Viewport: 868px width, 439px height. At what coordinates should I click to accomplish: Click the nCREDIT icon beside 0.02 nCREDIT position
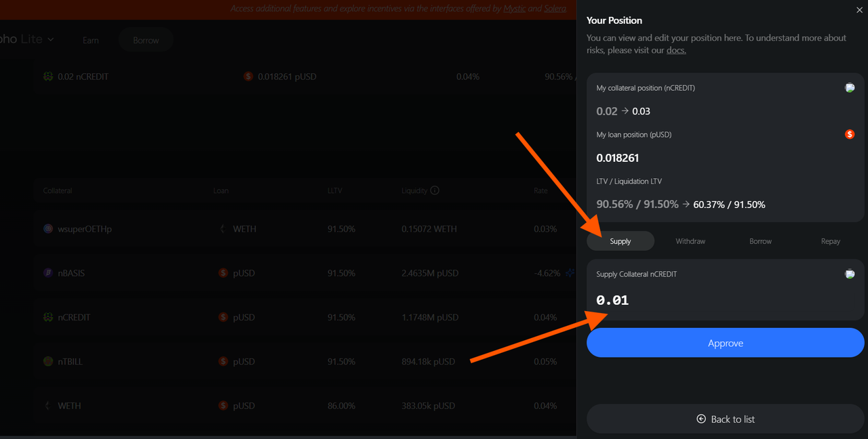coord(48,77)
